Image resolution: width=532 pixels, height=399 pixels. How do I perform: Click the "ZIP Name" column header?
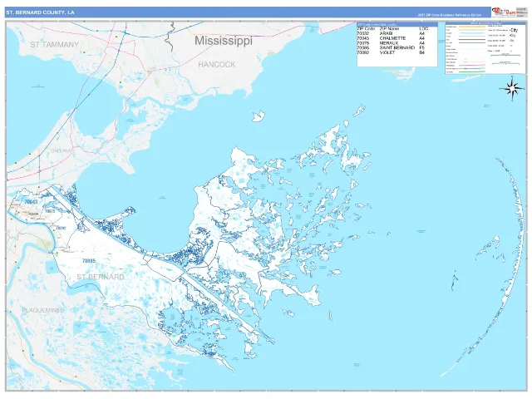[389, 29]
